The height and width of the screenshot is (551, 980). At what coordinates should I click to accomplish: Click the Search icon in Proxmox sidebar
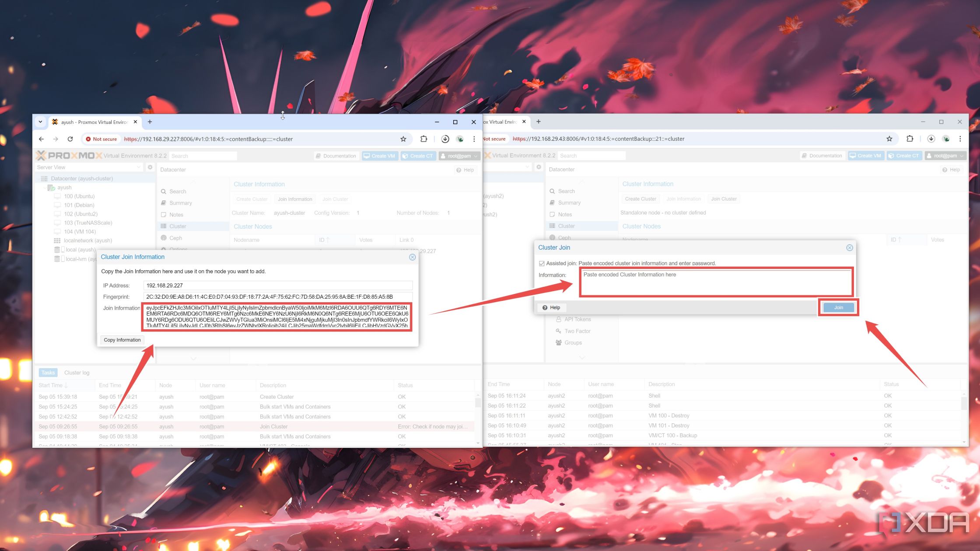point(164,191)
